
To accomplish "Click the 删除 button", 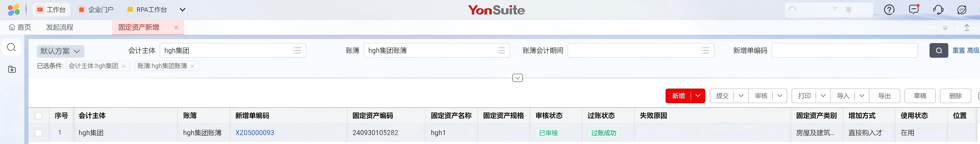I will coord(955,96).
